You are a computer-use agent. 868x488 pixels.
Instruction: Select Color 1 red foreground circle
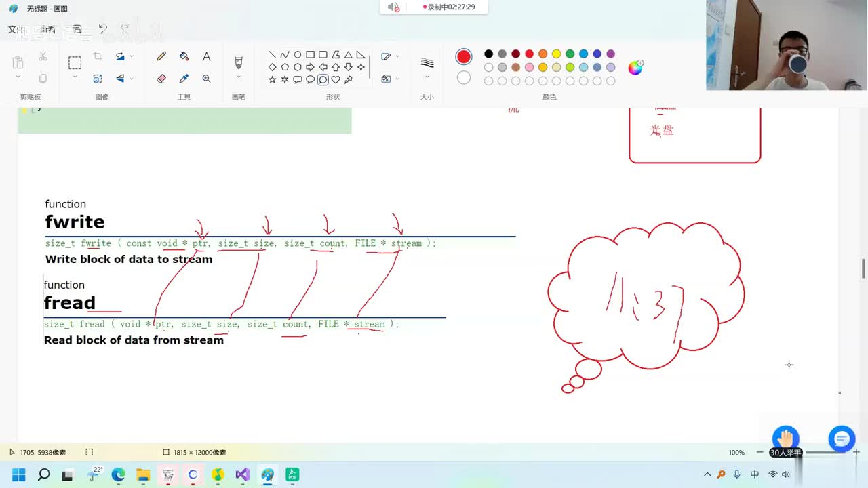coord(464,56)
